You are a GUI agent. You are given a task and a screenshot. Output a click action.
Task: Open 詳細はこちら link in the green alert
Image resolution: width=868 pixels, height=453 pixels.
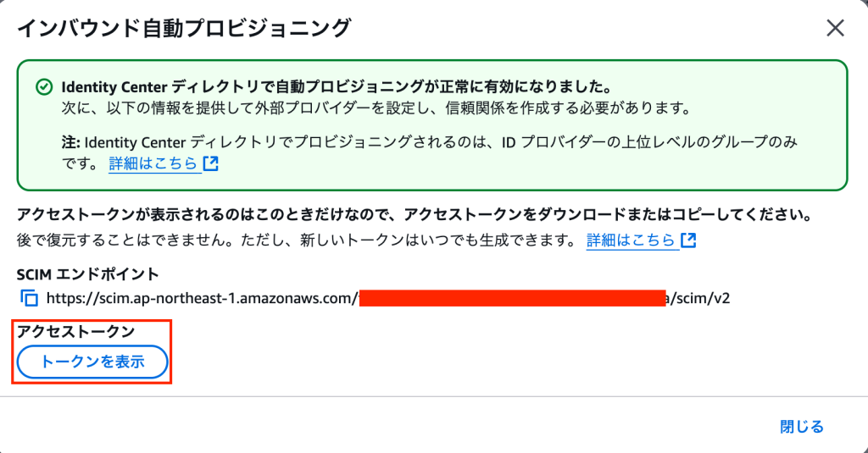(154, 163)
